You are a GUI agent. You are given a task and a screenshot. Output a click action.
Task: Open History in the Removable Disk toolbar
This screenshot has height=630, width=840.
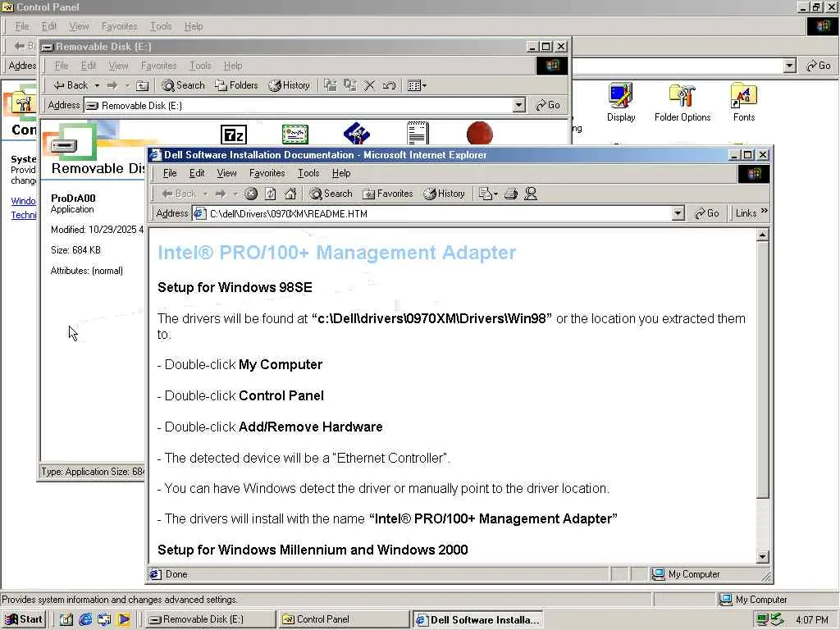point(290,85)
